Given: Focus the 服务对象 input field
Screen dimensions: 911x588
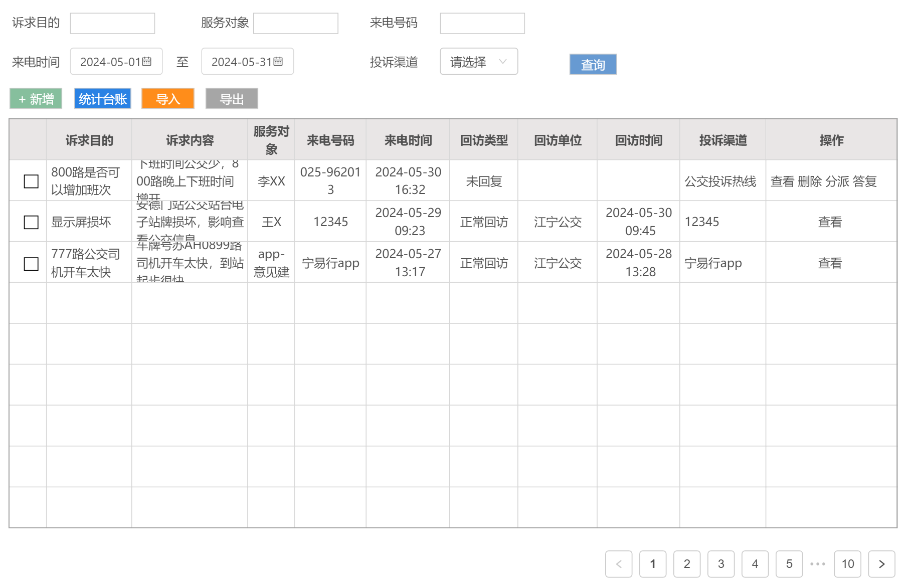Looking at the screenshot, I should click(296, 23).
